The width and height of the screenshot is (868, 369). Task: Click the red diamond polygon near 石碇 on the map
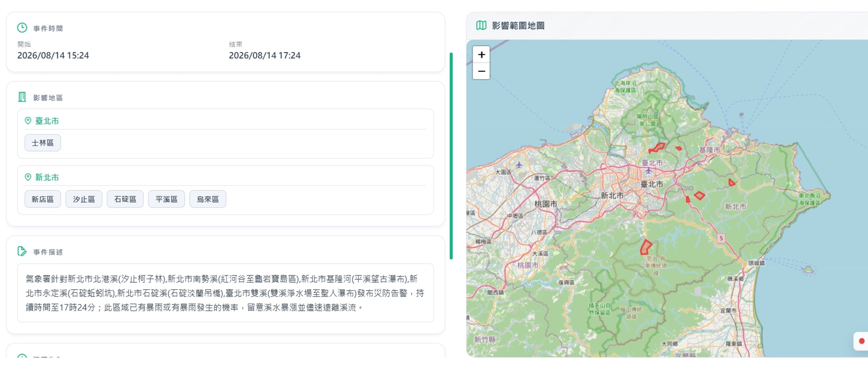(x=699, y=196)
